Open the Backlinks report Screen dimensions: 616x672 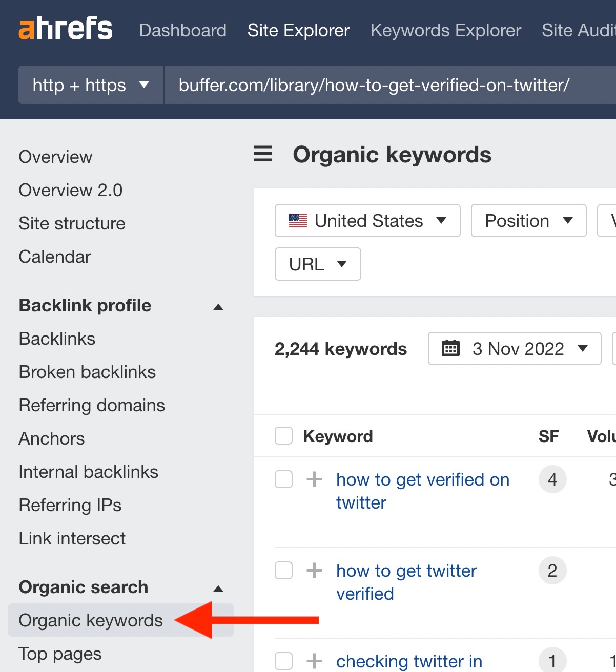pyautogui.click(x=57, y=339)
